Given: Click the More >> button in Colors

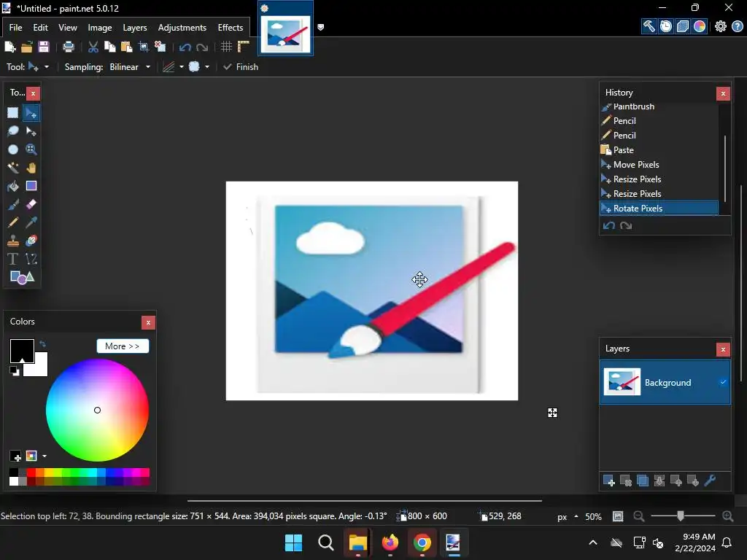Looking at the screenshot, I should (x=123, y=346).
